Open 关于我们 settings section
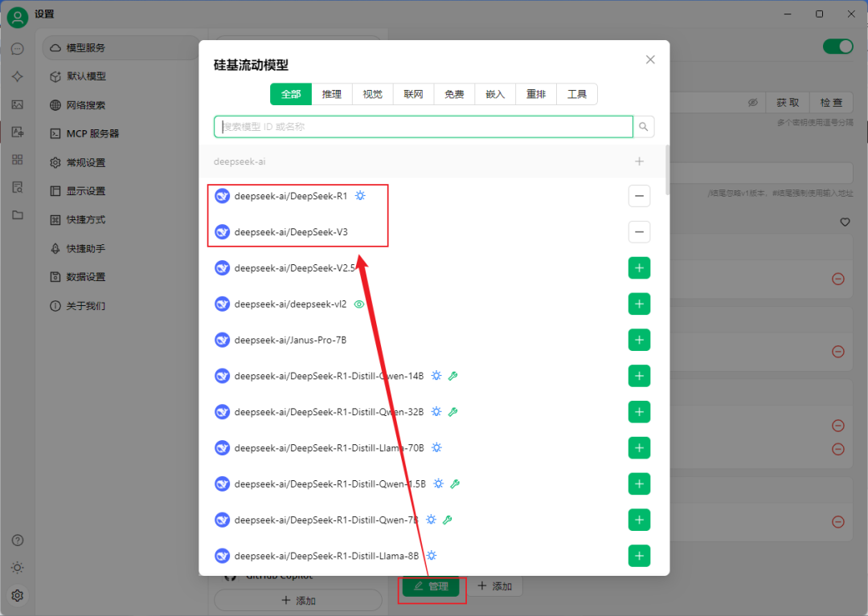This screenshot has height=616, width=868. click(121, 306)
